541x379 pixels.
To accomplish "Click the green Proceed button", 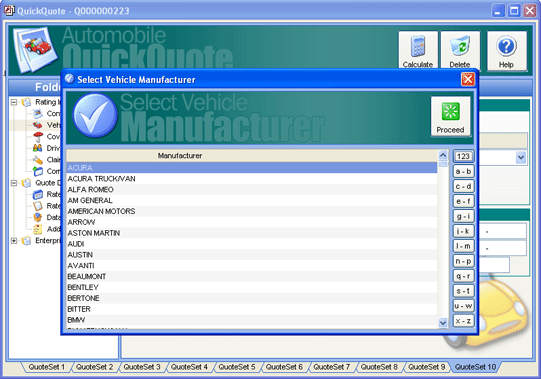I will [450, 116].
